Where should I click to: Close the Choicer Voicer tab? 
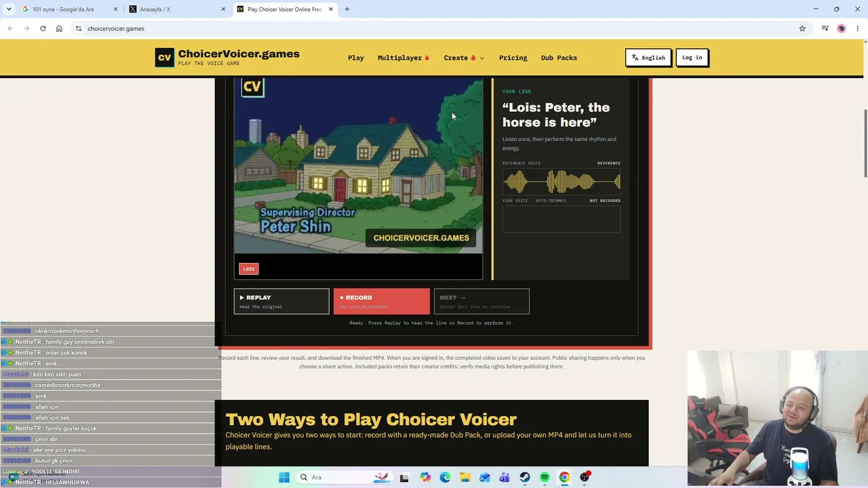(x=331, y=9)
